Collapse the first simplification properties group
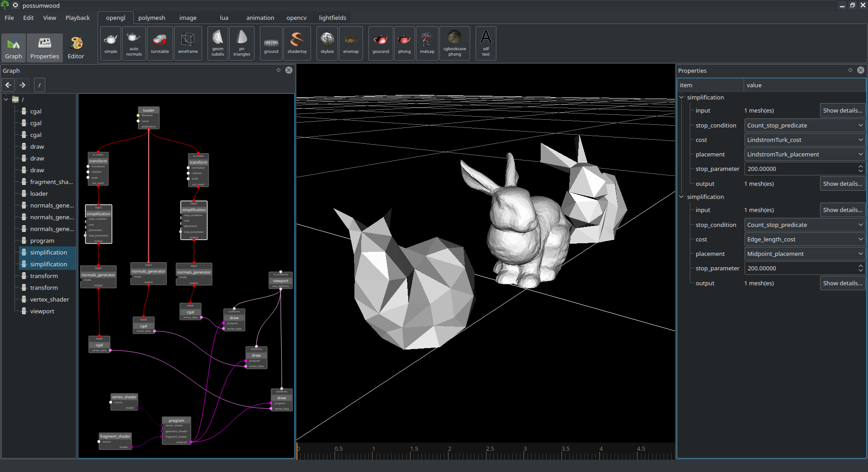 [681, 97]
